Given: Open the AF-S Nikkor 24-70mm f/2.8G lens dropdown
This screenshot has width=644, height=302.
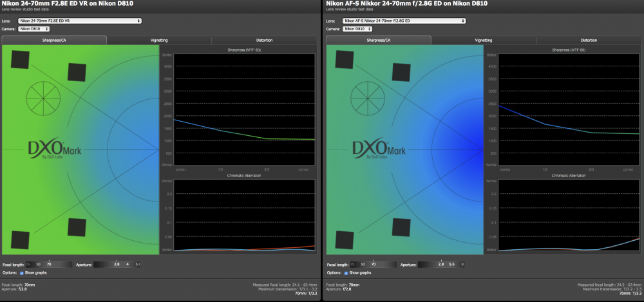Looking at the screenshot, I should (404, 21).
